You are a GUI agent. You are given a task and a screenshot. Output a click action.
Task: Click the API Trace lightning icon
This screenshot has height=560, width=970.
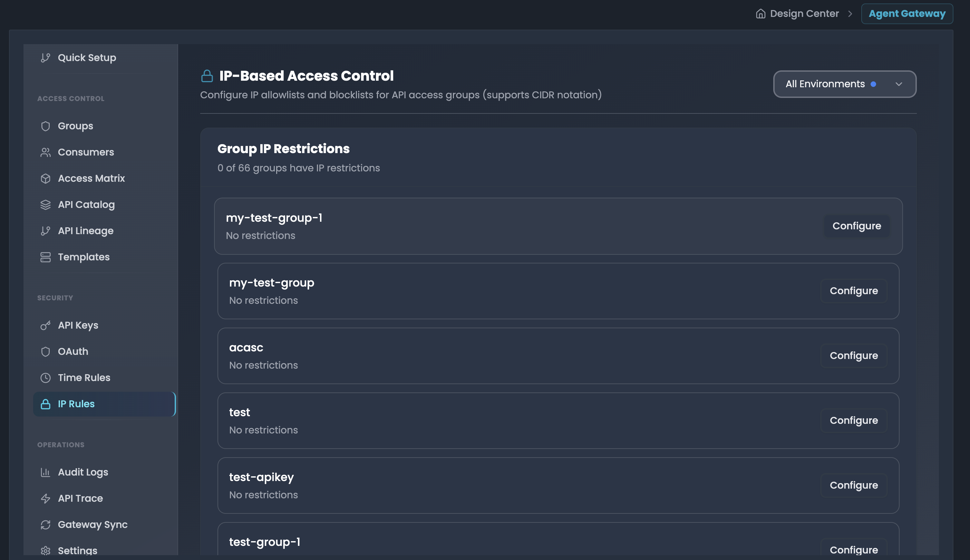46,499
